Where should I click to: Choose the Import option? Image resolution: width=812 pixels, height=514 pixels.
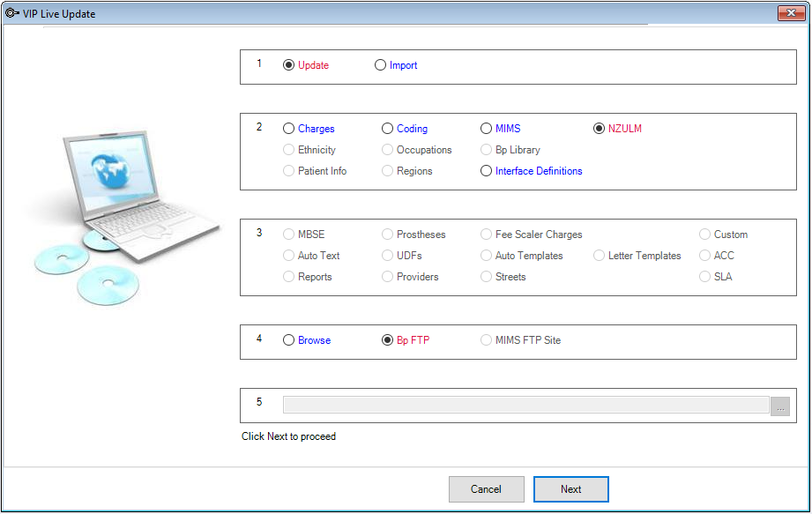(x=380, y=65)
